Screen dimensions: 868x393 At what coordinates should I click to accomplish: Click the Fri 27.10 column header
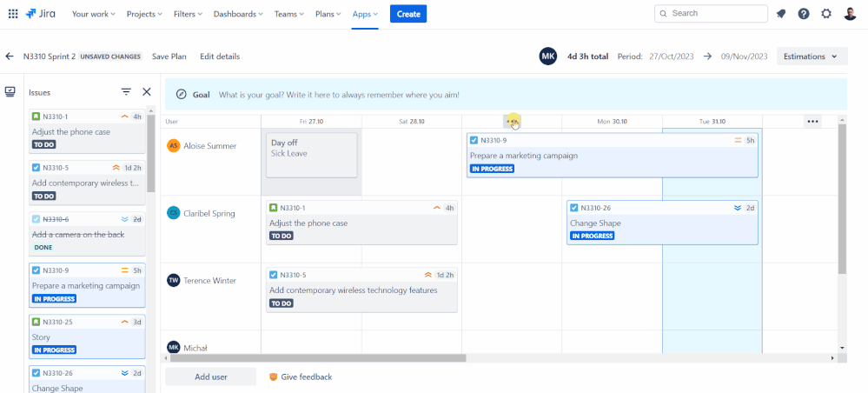click(x=311, y=122)
